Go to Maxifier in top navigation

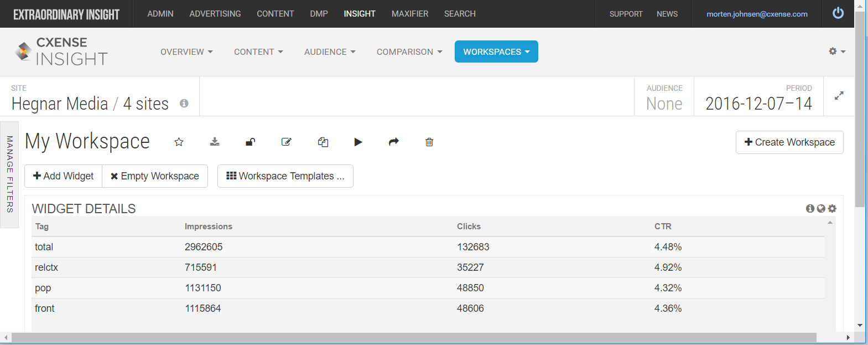tap(410, 14)
